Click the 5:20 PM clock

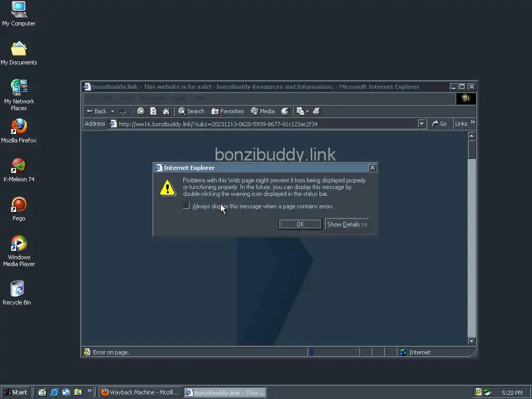tap(512, 393)
